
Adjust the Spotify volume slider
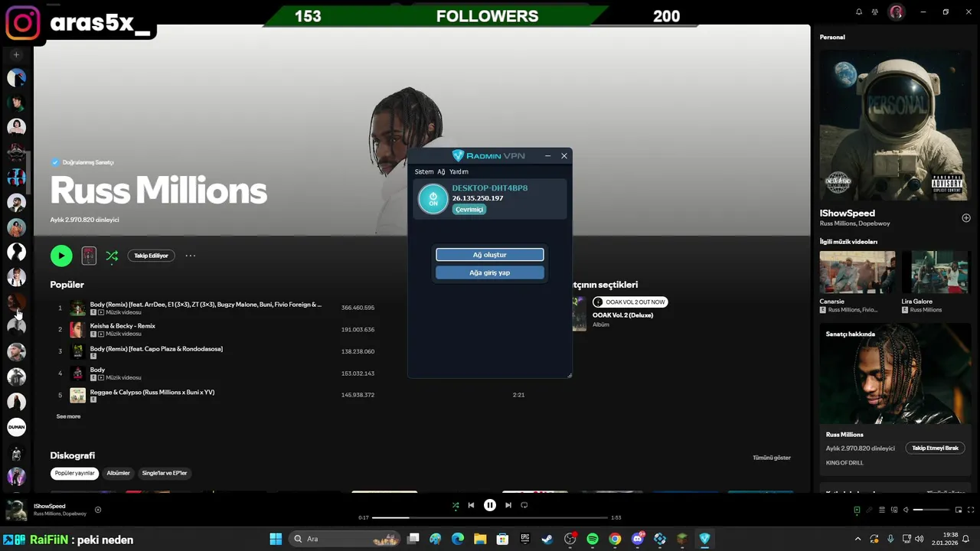(x=930, y=510)
